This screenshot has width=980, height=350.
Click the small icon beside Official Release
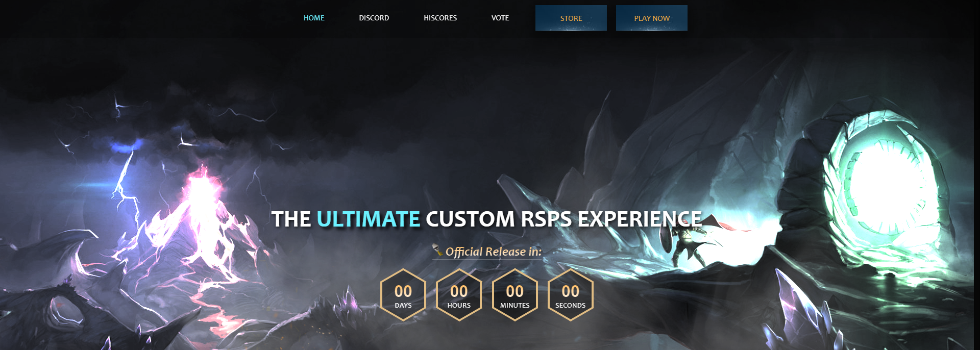[437, 250]
